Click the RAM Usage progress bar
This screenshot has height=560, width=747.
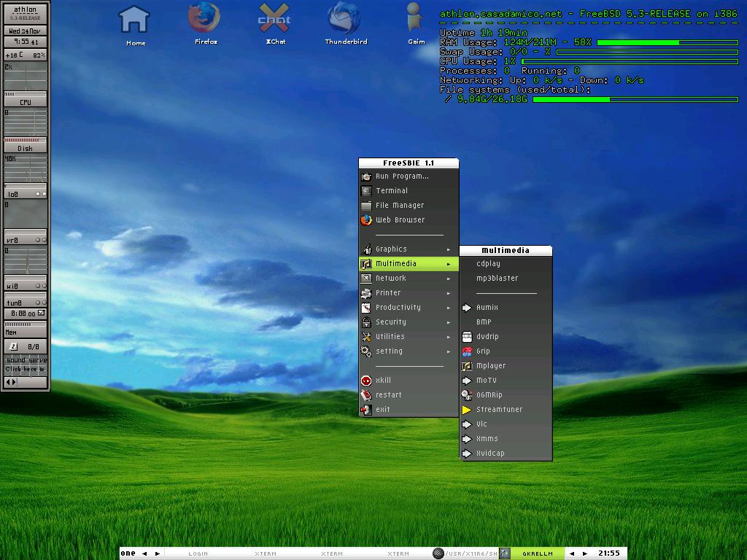click(667, 42)
